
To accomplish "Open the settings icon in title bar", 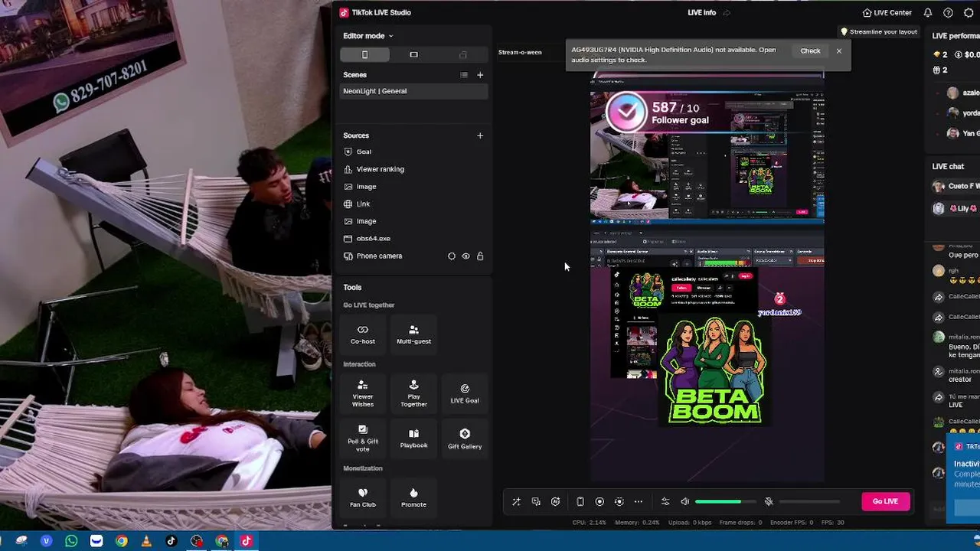I will tap(969, 13).
